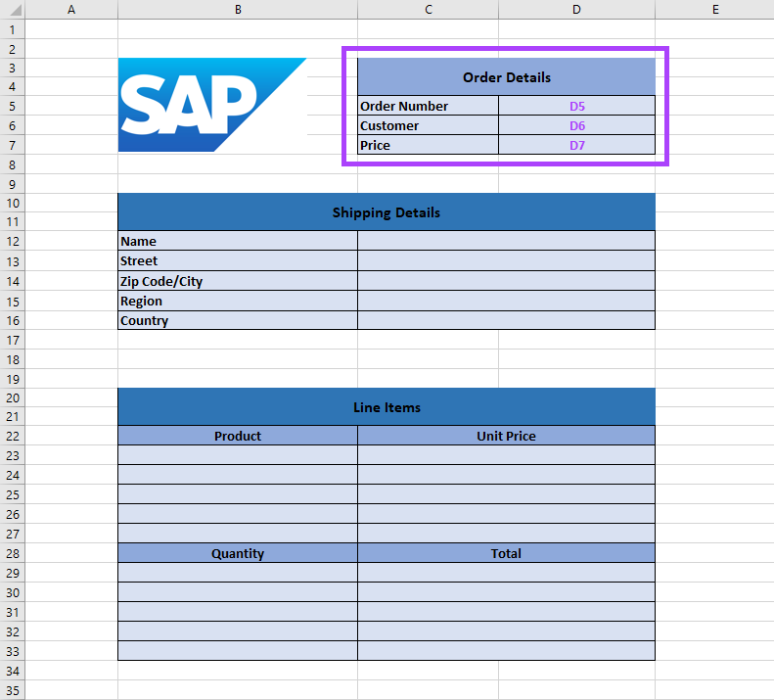Select column E header
This screenshot has width=774, height=700.
click(x=714, y=10)
